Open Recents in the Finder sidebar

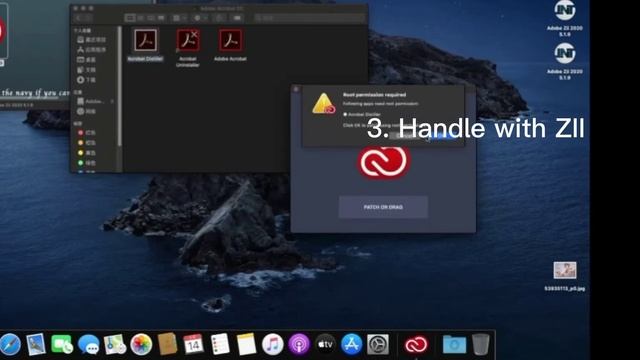click(92, 40)
